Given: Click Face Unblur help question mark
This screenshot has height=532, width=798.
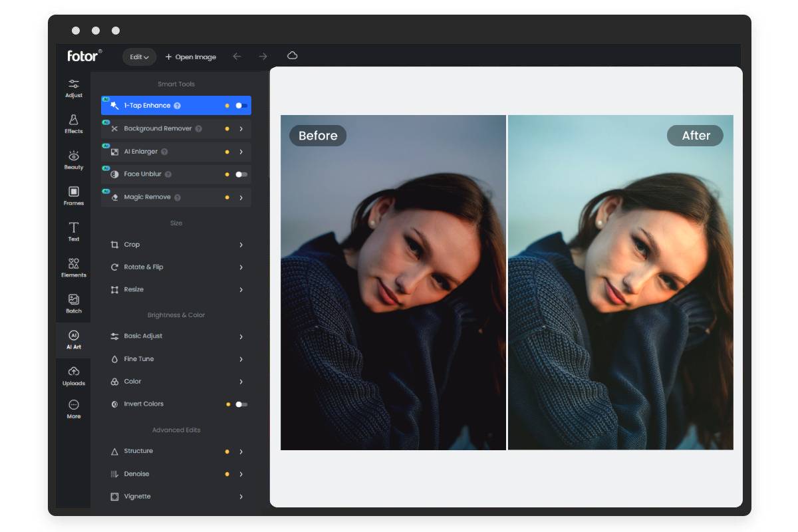Looking at the screenshot, I should pos(168,174).
